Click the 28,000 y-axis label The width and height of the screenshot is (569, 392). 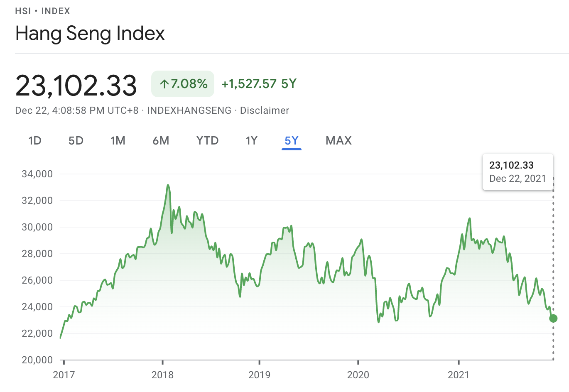[37, 254]
